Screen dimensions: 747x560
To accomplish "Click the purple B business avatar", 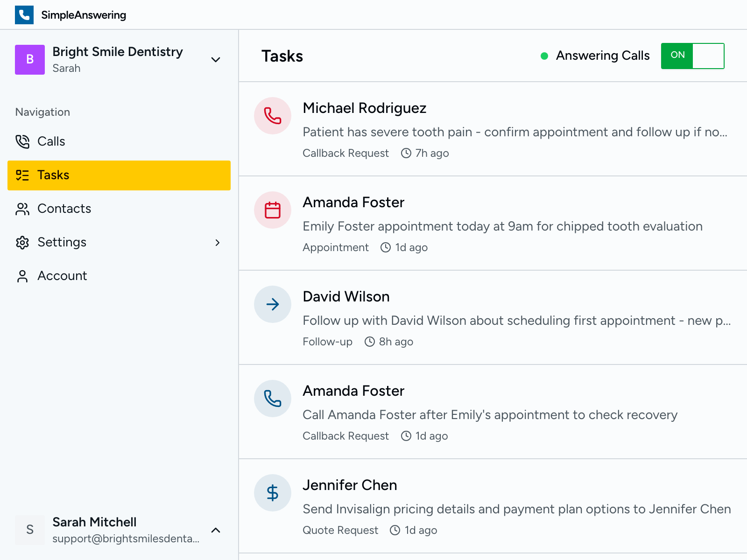I will [x=30, y=60].
